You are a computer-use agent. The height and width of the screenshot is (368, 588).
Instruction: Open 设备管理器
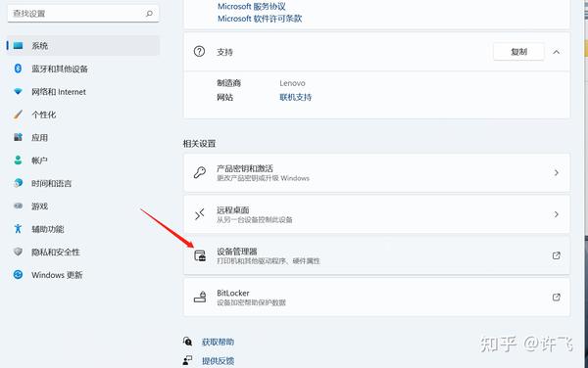pyautogui.click(x=376, y=255)
